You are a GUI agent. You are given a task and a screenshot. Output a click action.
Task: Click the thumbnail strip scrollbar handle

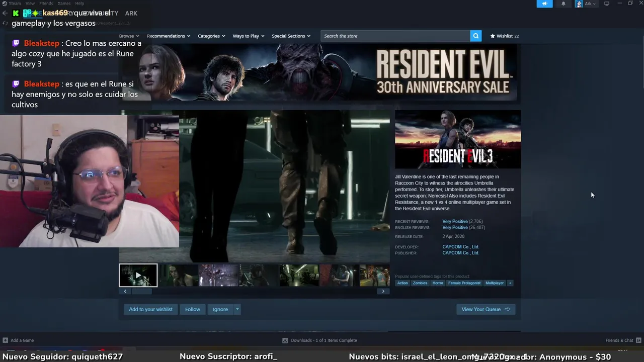point(141,291)
